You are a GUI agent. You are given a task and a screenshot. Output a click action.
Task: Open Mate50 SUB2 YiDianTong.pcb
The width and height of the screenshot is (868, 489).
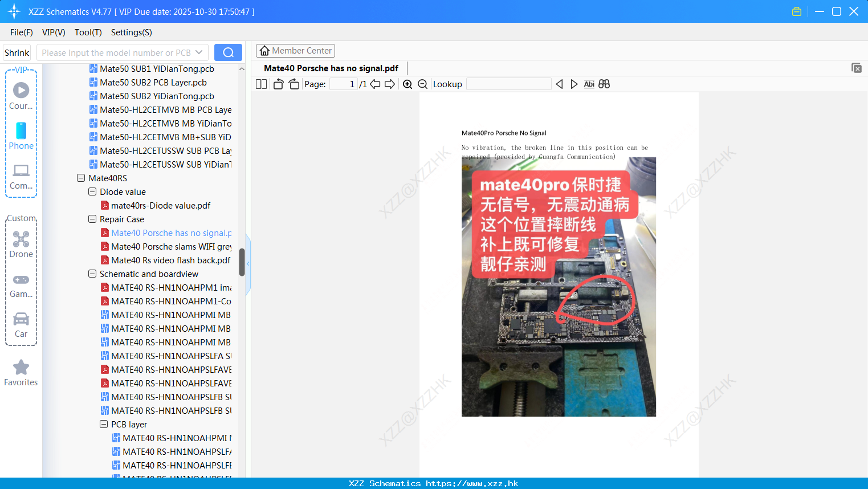click(157, 96)
